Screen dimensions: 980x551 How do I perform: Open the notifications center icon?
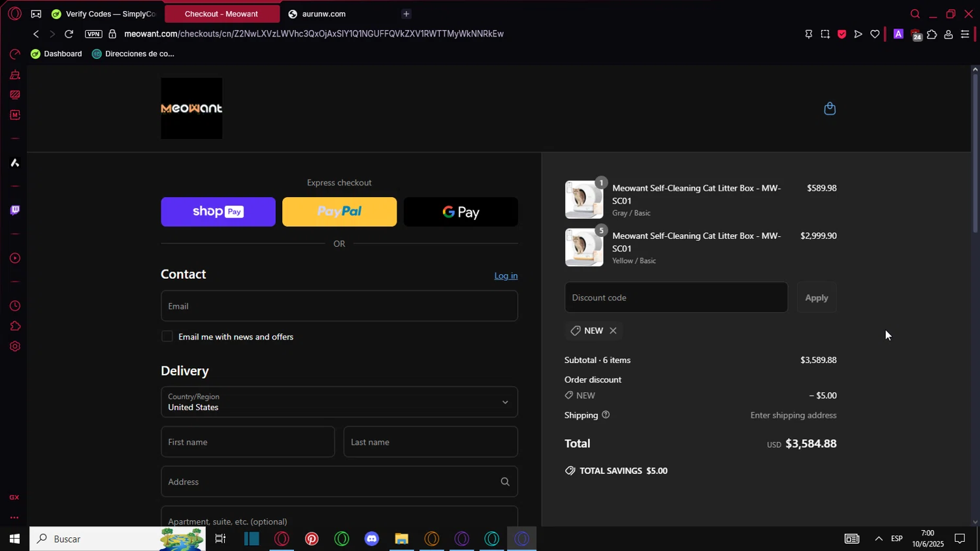point(960,539)
